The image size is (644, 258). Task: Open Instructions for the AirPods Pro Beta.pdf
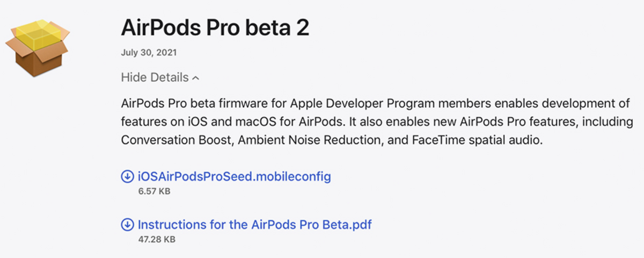pos(255,224)
